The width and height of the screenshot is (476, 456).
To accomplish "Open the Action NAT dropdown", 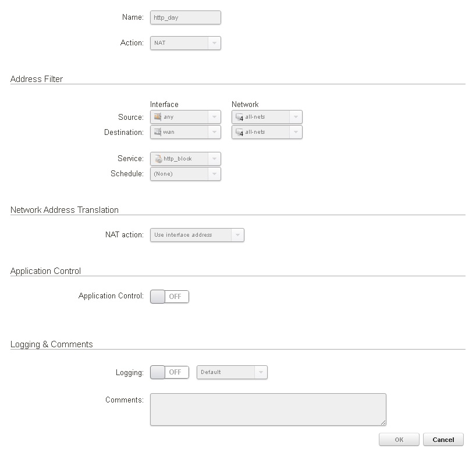I will [214, 43].
